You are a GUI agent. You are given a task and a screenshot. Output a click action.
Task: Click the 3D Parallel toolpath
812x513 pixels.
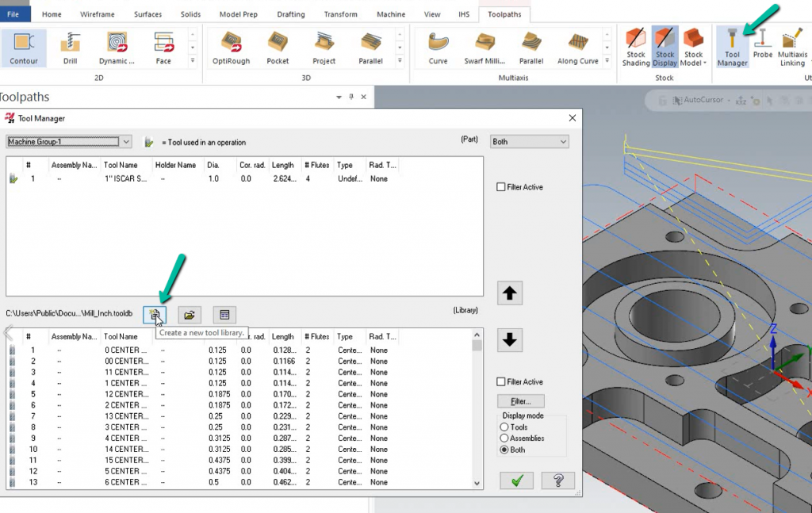coord(371,48)
